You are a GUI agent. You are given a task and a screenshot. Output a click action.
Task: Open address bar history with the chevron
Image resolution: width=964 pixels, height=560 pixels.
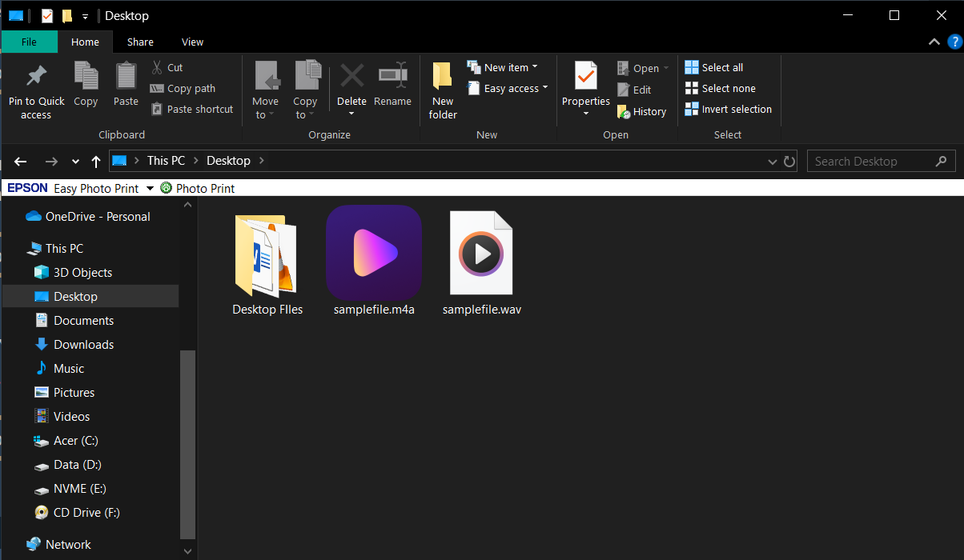tap(772, 161)
